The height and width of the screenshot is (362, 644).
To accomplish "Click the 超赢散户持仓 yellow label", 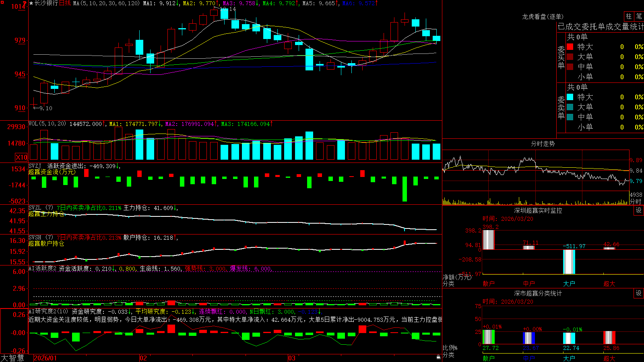I will [46, 243].
